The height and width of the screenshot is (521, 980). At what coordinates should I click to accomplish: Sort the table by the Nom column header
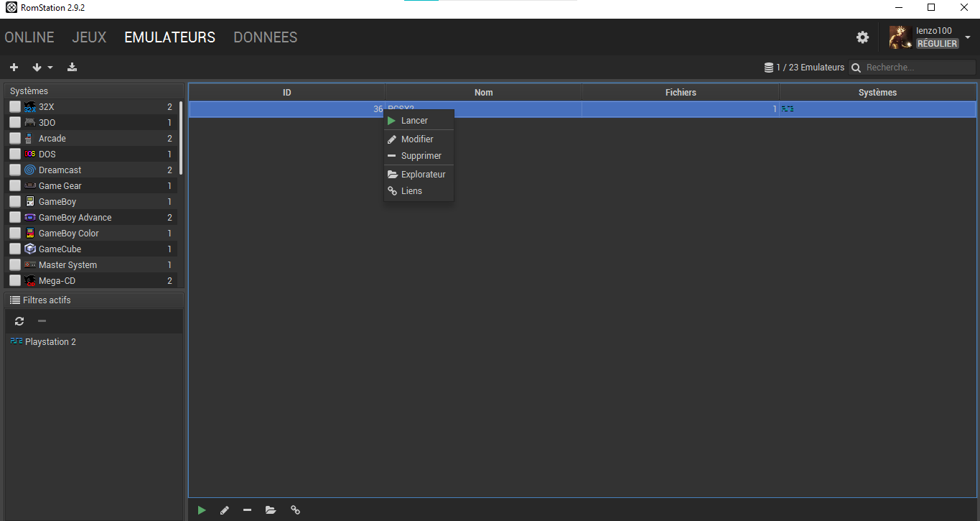coord(483,93)
